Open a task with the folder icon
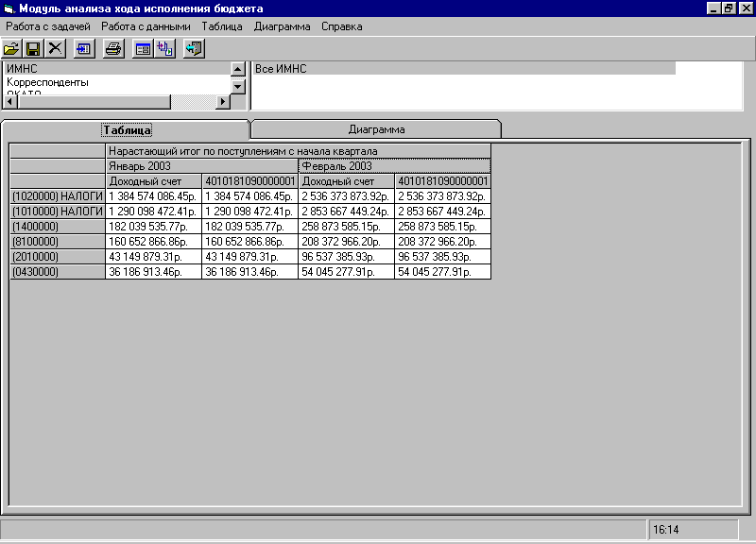The image size is (756, 544). [11, 49]
